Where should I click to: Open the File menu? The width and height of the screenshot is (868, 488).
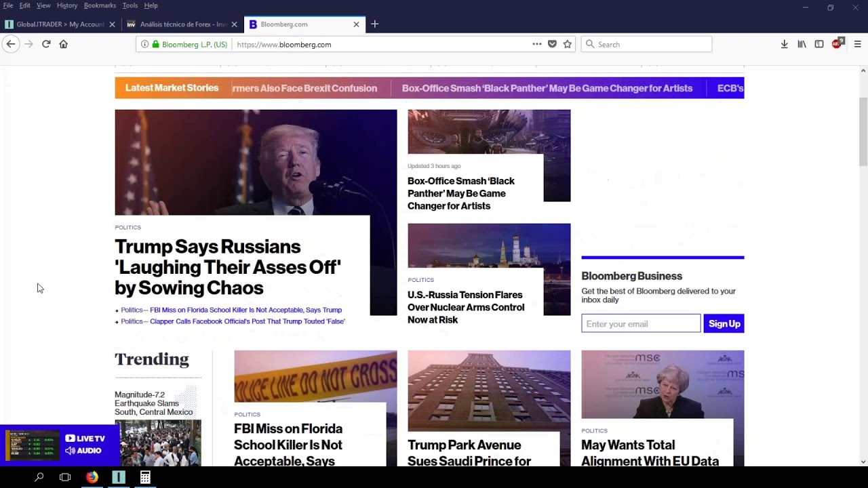pyautogui.click(x=8, y=5)
